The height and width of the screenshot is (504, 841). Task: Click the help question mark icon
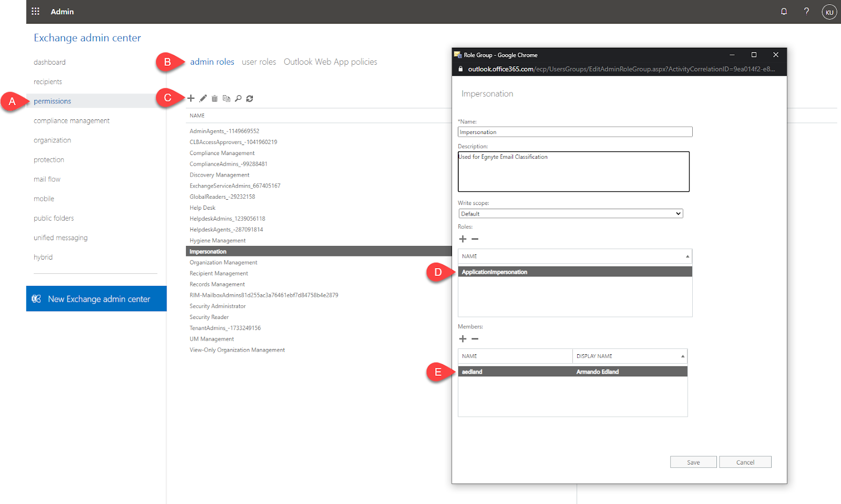point(806,11)
